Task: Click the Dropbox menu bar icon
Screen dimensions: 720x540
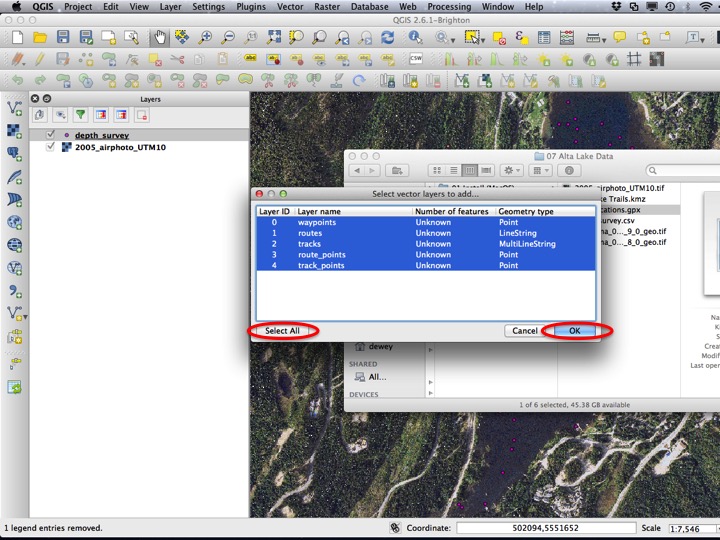Action: point(616,6)
